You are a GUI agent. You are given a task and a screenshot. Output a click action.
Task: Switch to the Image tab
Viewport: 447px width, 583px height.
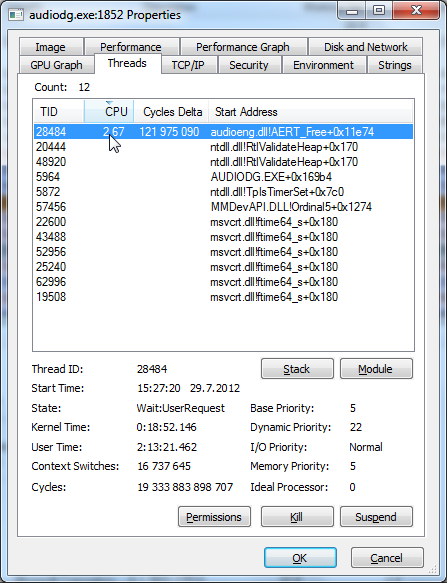tap(51, 47)
